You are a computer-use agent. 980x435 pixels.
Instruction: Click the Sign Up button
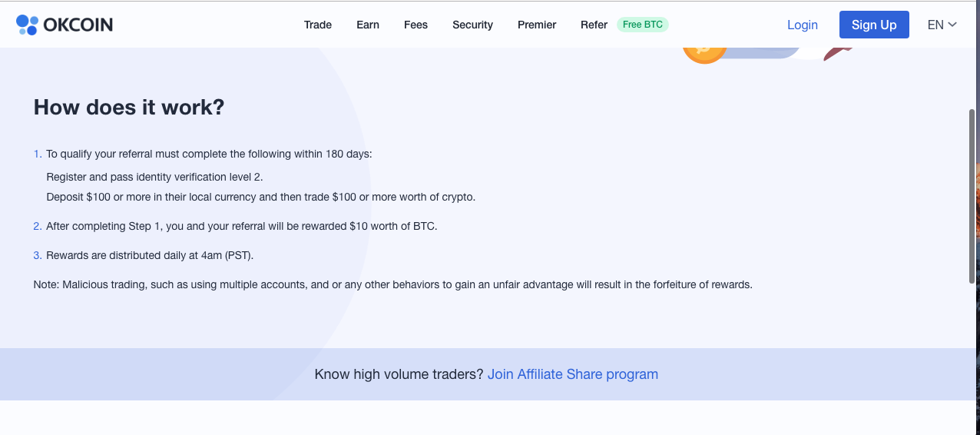pos(874,25)
